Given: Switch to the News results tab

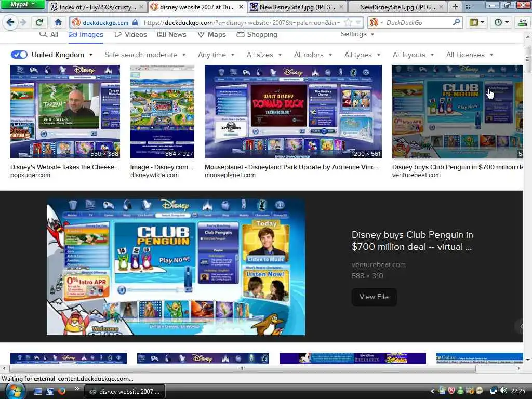Looking at the screenshot, I should (172, 34).
